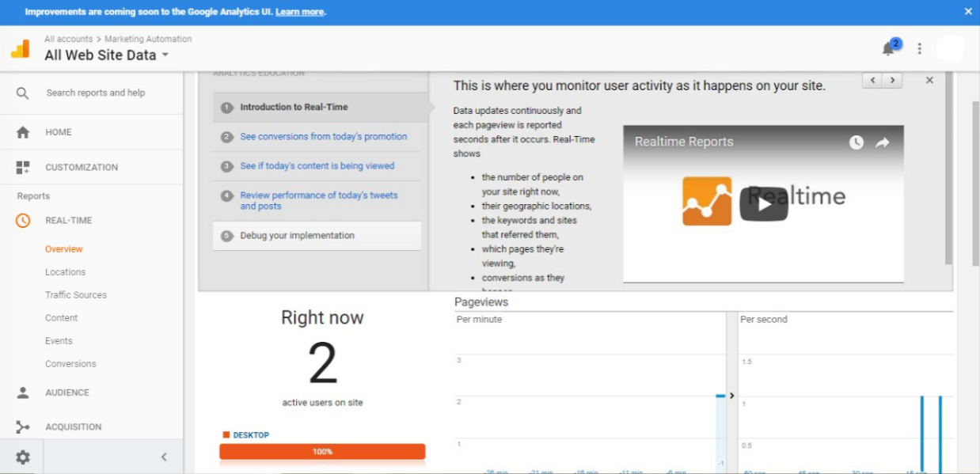The height and width of the screenshot is (474, 980).
Task: Click the search magnifier icon
Action: (22, 93)
